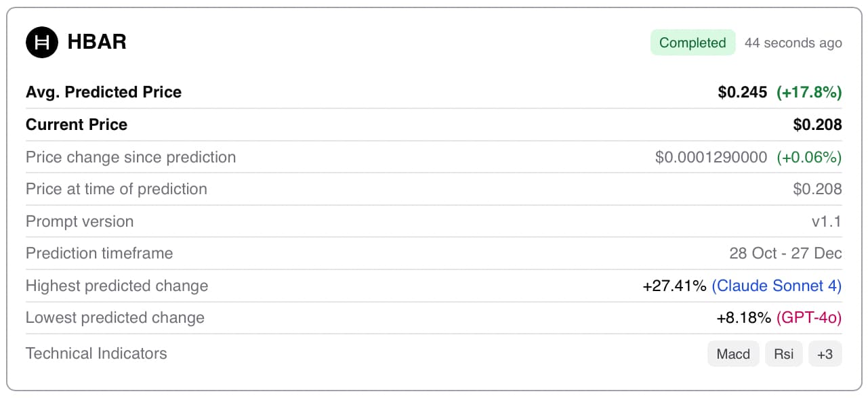Click the Avg. Predicted Price label
The image size is (868, 398).
[104, 92]
